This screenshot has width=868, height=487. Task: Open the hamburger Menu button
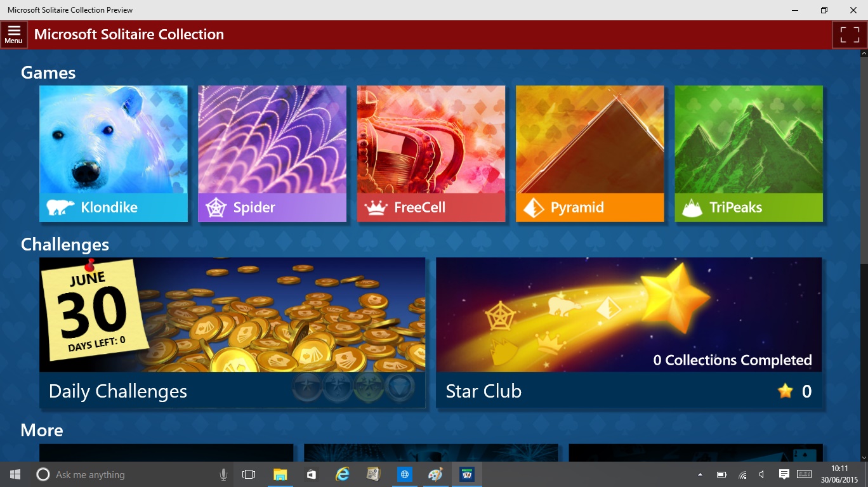[x=13, y=35]
